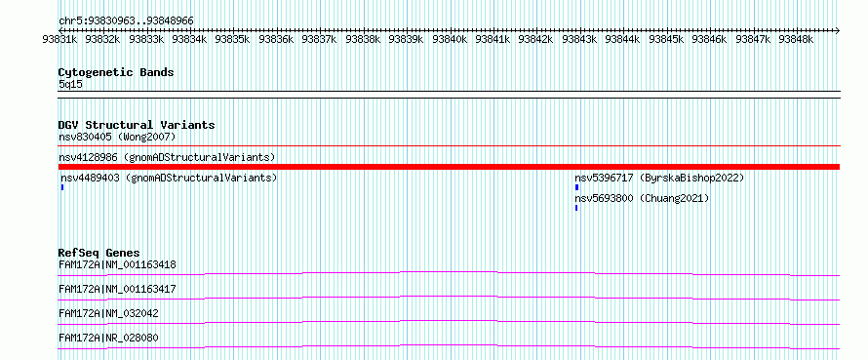The height and width of the screenshot is (360, 868).
Task: Open variant nsv4128986 label
Action: click(167, 157)
